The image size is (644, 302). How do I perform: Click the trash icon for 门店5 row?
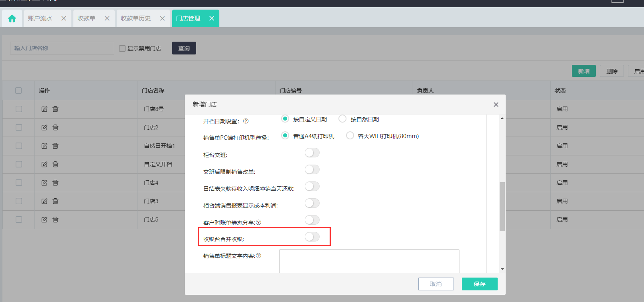(x=55, y=219)
